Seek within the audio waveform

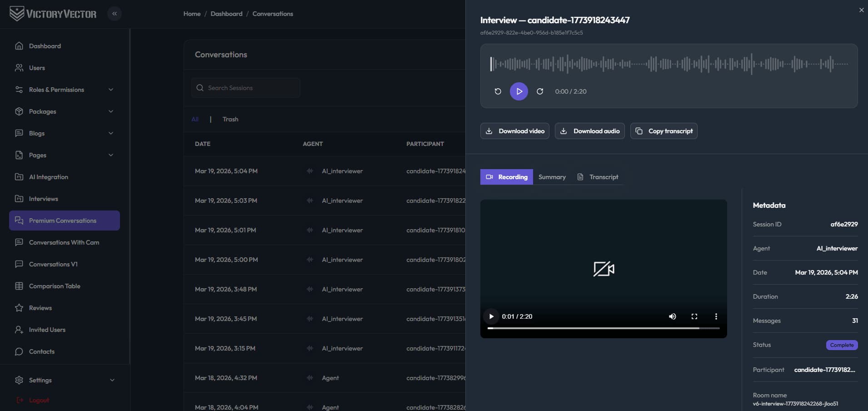click(x=669, y=64)
